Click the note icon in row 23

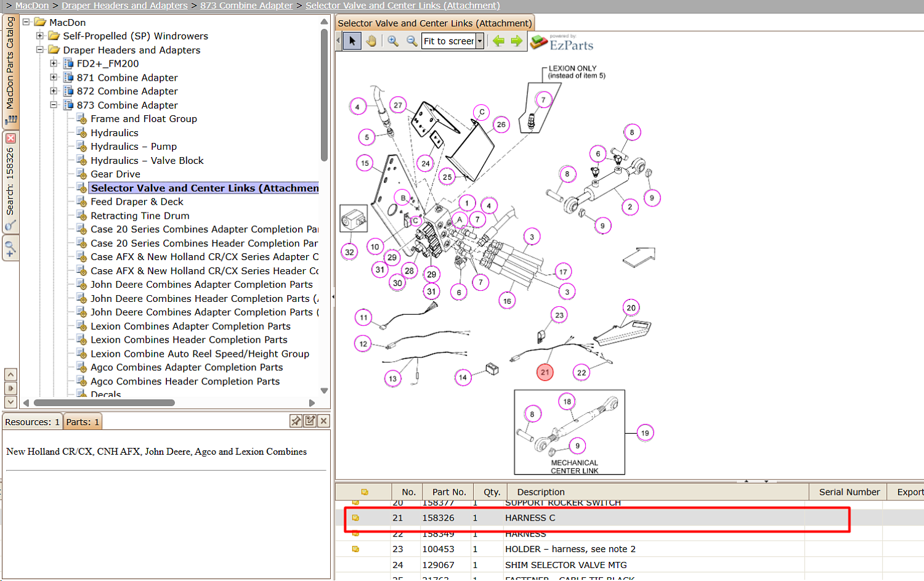pyautogui.click(x=355, y=549)
